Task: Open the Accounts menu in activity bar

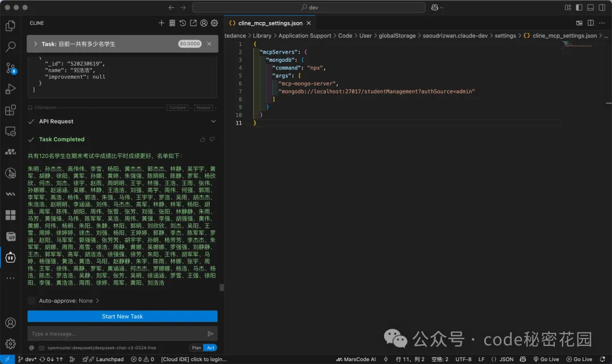Action: click(11, 323)
